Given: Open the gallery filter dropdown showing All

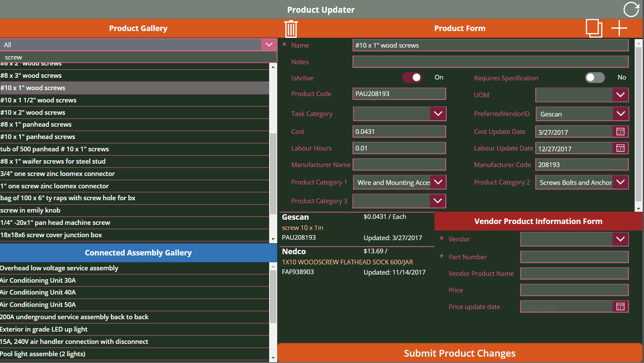Looking at the screenshot, I should [x=269, y=45].
